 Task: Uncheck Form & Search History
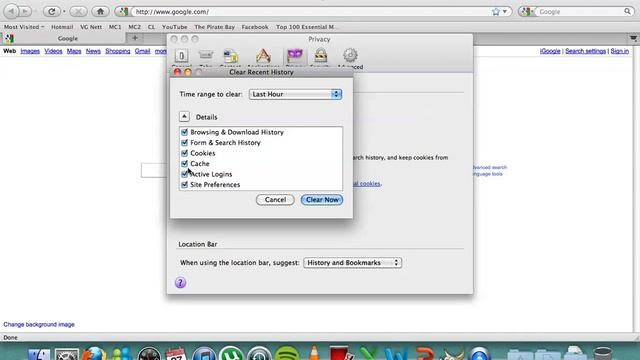[x=184, y=142]
